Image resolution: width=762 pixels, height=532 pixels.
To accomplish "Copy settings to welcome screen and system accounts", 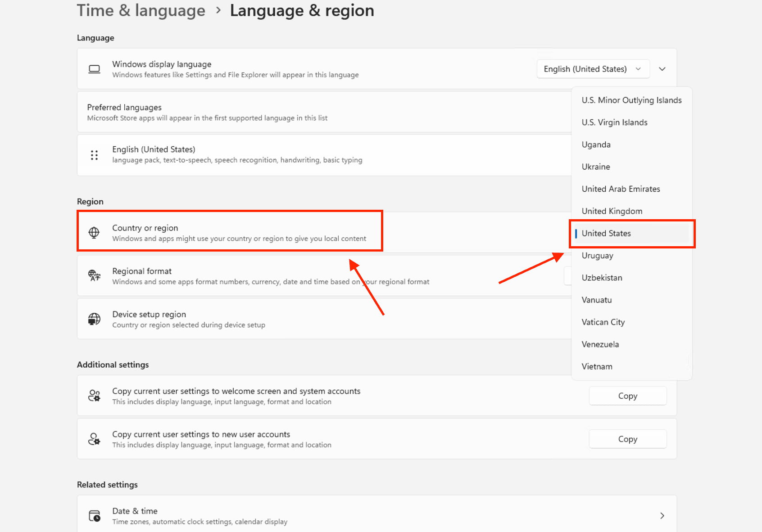I will tap(627, 396).
